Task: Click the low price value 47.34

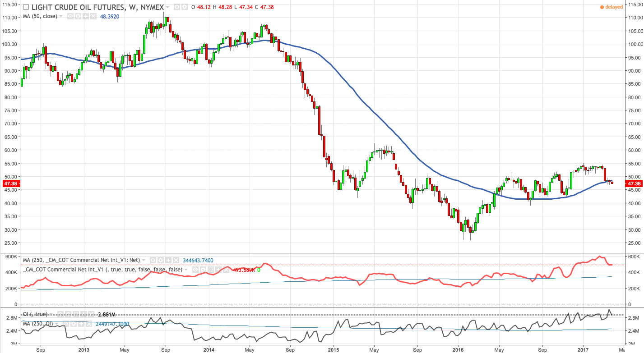Action: [x=247, y=7]
